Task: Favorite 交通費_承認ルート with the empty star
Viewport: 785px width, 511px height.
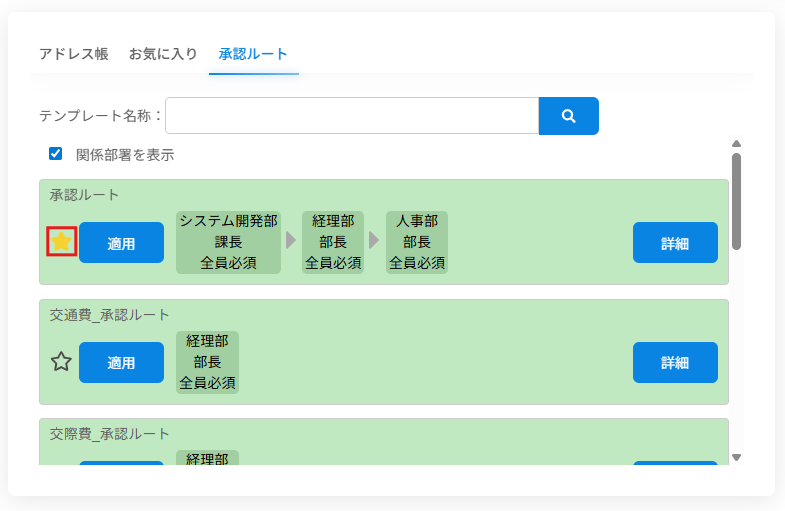Action: (x=62, y=362)
